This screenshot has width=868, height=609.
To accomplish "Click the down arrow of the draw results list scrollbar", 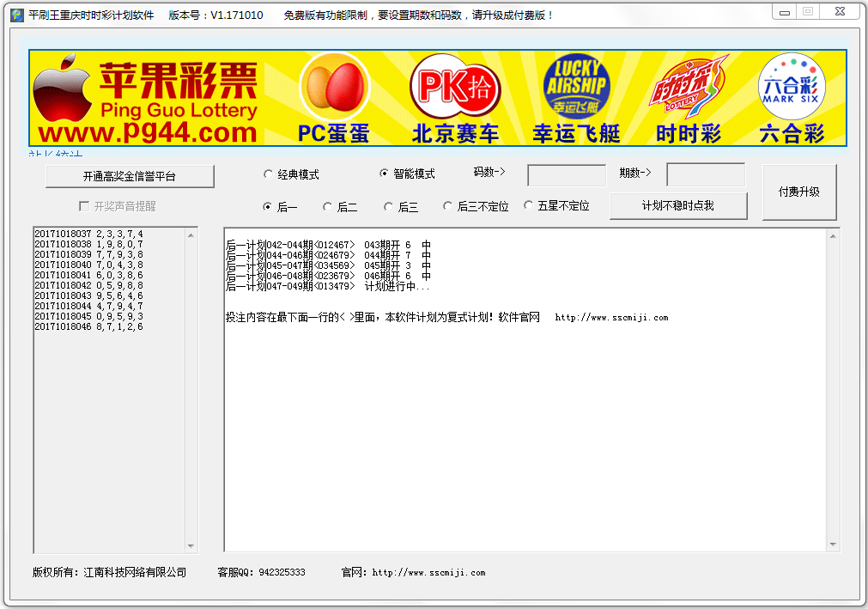I will [191, 546].
